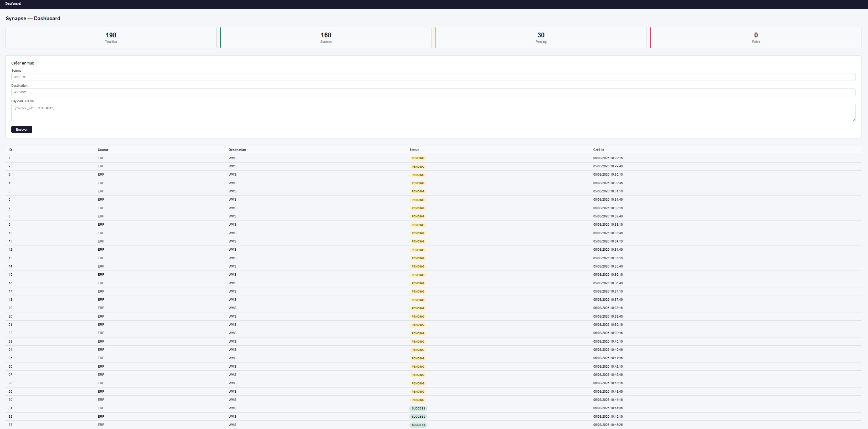Click the WMS cell in row 2

pyautogui.click(x=232, y=166)
